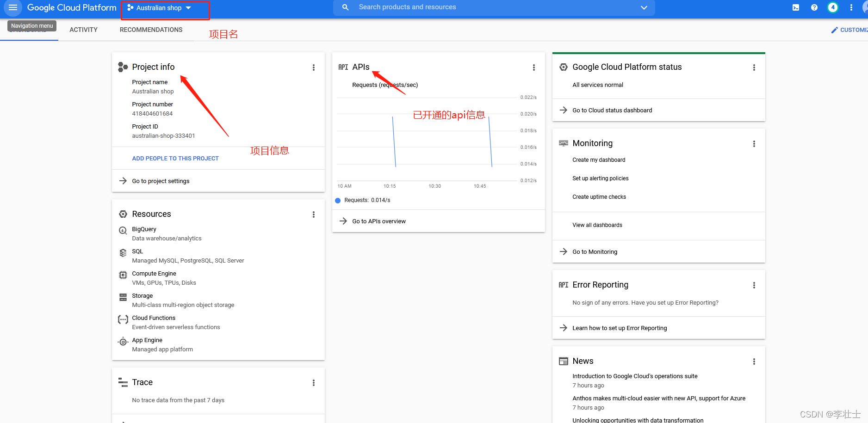868x423 pixels.
Task: Click the Requests legend blue dot
Action: (x=338, y=201)
